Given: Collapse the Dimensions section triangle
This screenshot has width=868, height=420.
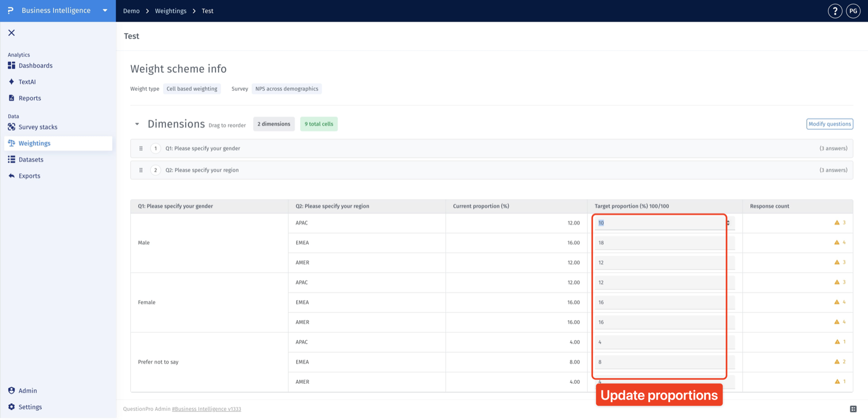Looking at the screenshot, I should pos(137,124).
